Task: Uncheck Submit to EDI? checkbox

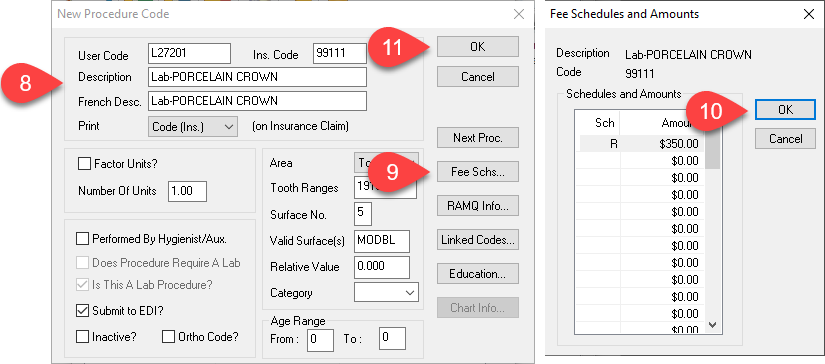Action: pos(82,311)
